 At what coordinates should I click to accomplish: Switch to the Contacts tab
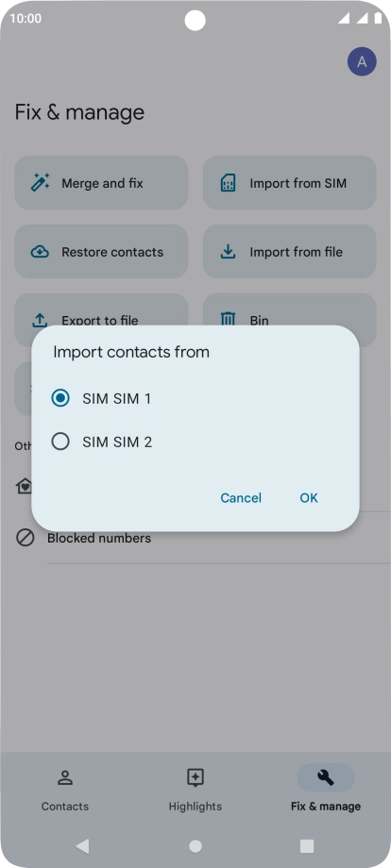pyautogui.click(x=65, y=790)
